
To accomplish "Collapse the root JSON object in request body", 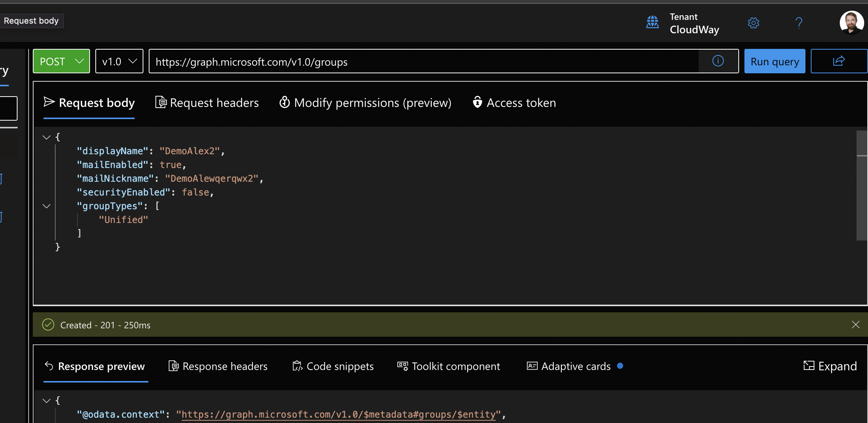I will click(46, 137).
